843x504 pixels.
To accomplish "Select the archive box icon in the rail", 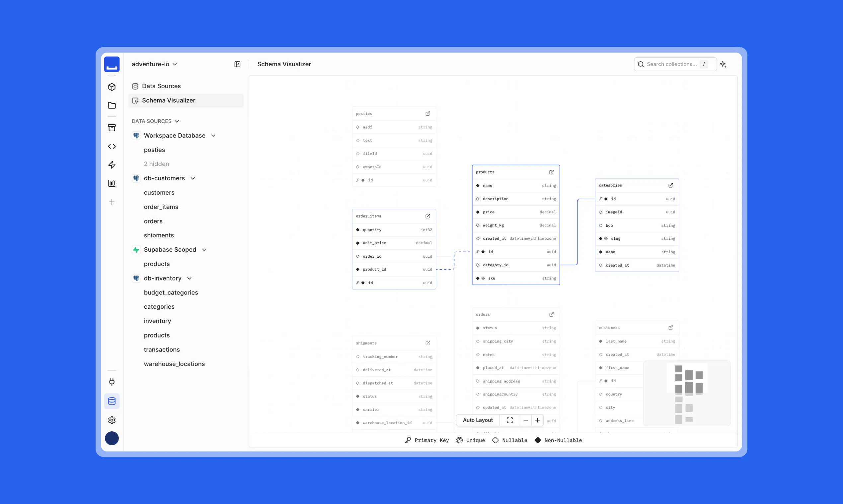I will [112, 128].
